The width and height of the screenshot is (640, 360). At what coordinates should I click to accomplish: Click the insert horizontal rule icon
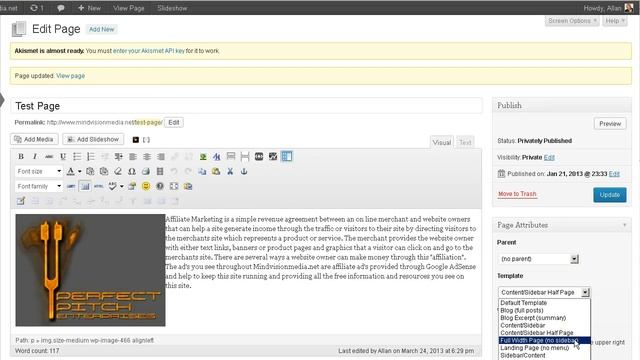[71, 187]
